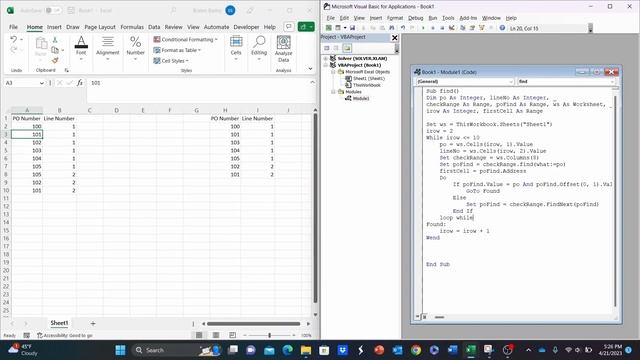Close the Project - VBAProject panel
Screen dimensions: 640x360
pyautogui.click(x=394, y=38)
